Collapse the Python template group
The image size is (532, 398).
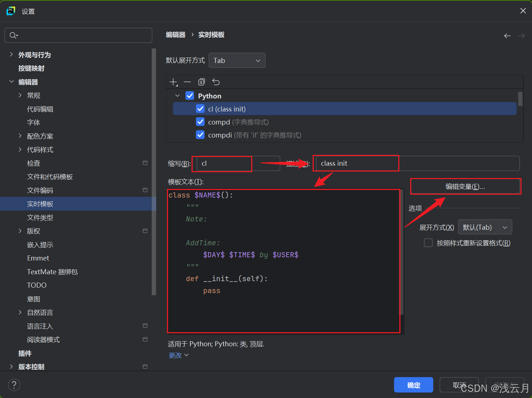coord(177,96)
